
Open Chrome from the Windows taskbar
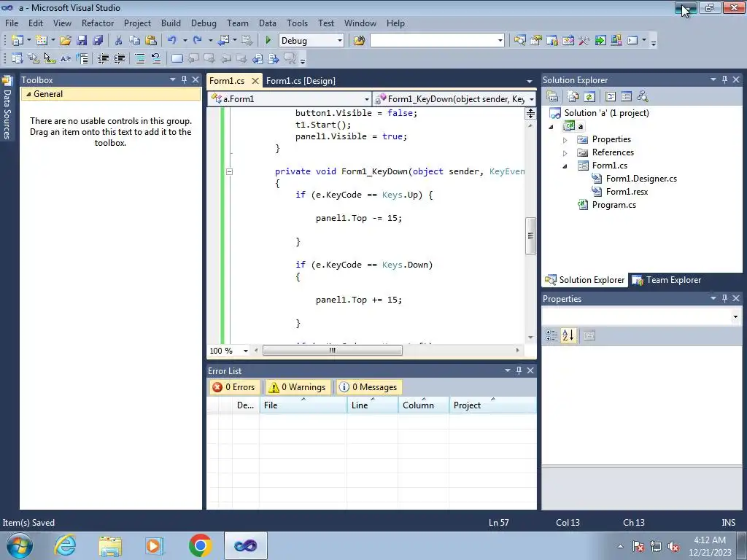[x=200, y=545]
